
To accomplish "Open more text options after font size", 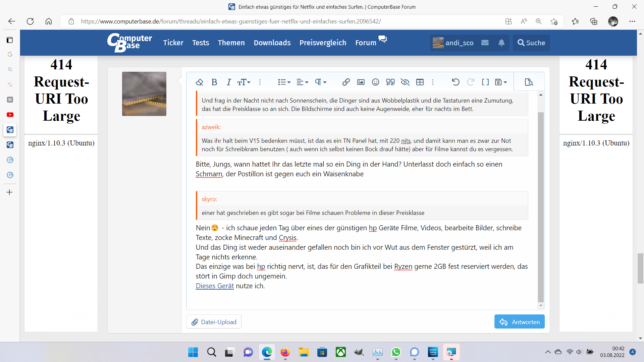I will (260, 82).
